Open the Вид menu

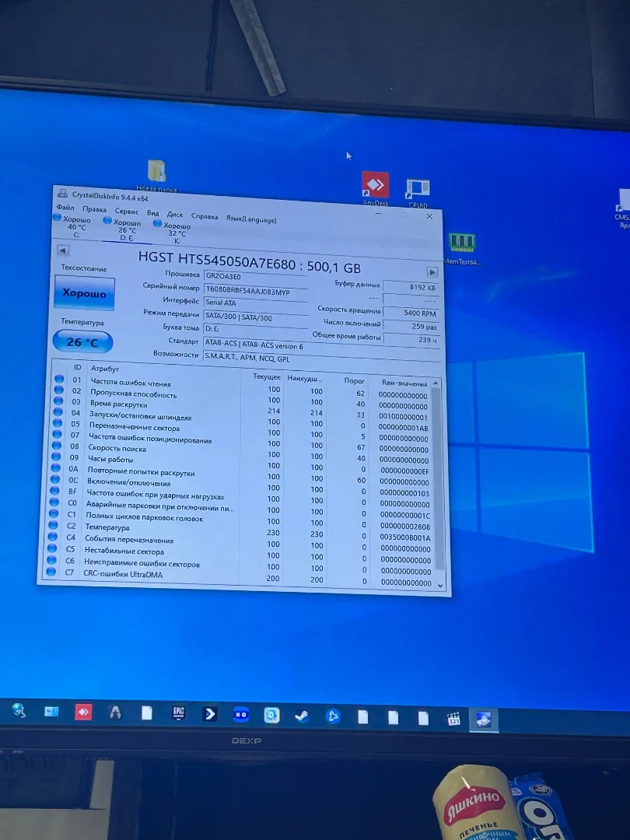tap(152, 213)
